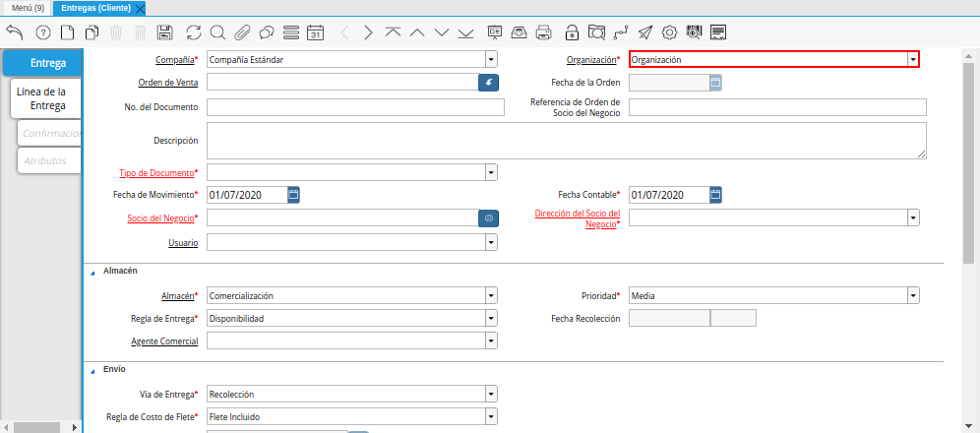Click the Socio del Negocio lookup button
The height and width of the screenshot is (433, 980).
[489, 217]
